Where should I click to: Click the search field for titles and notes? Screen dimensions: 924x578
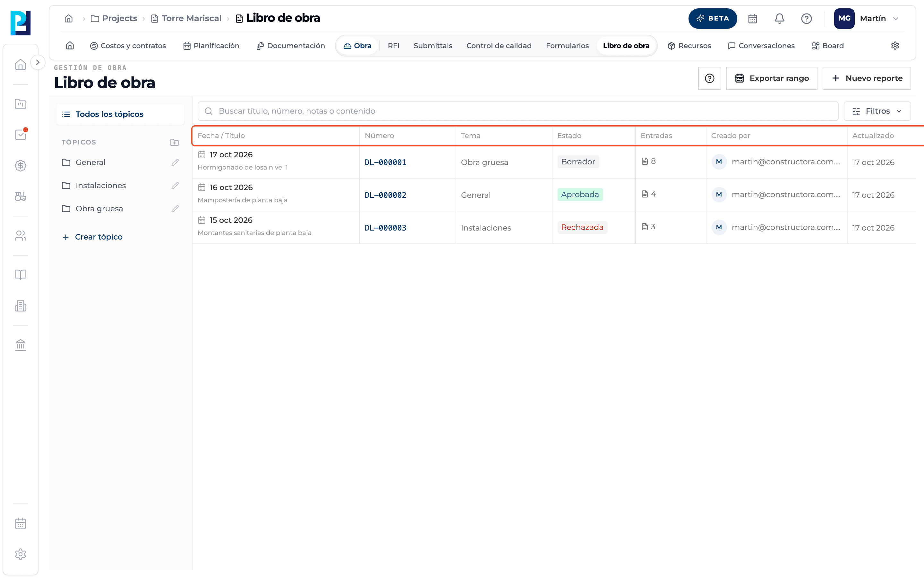(x=518, y=111)
